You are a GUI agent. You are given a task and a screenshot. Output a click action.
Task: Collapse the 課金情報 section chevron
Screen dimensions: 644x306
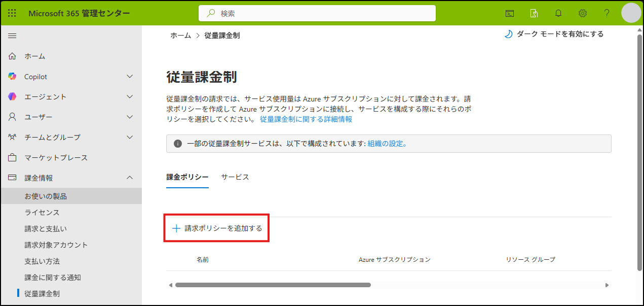130,178
